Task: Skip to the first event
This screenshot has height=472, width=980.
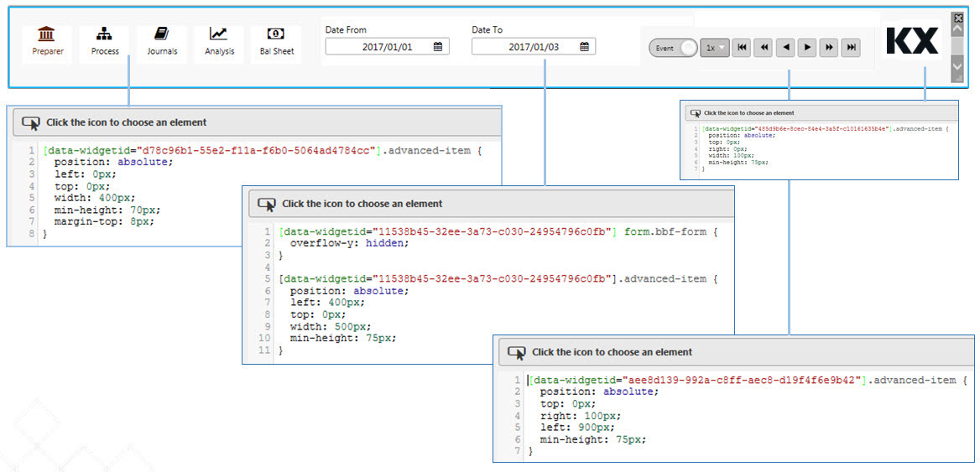Action: [x=742, y=49]
